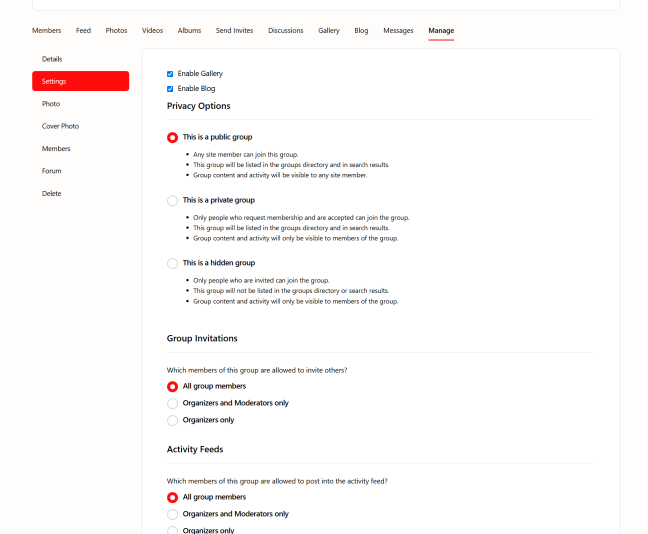Switch to the Feed tab

83,31
